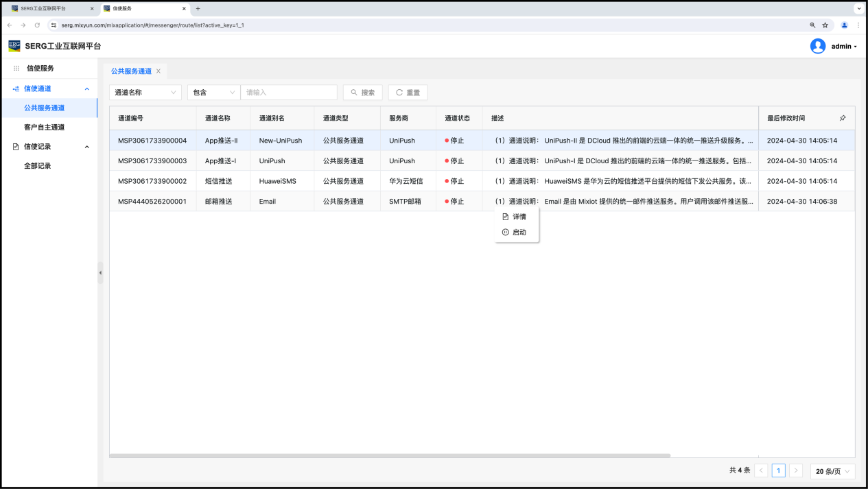The height and width of the screenshot is (489, 868).
Task: Click the pin icon in last-modified column header
Action: click(x=843, y=118)
